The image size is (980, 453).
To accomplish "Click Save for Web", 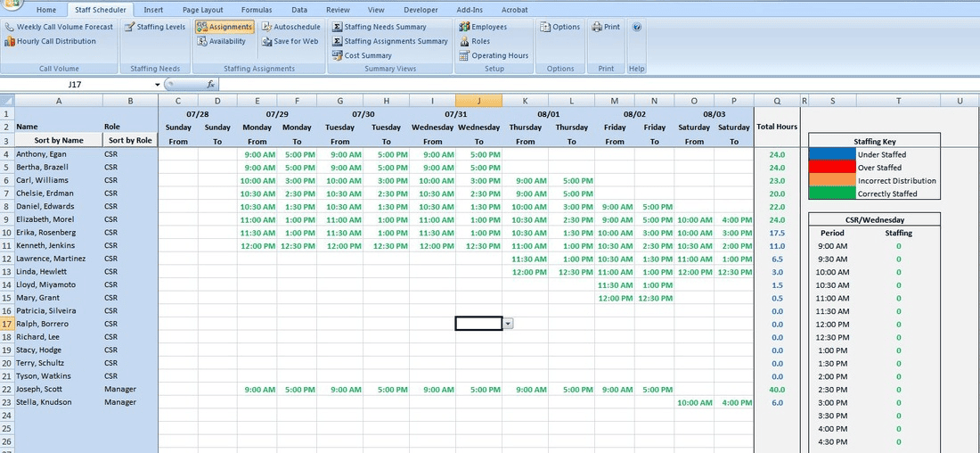I will click(x=290, y=41).
